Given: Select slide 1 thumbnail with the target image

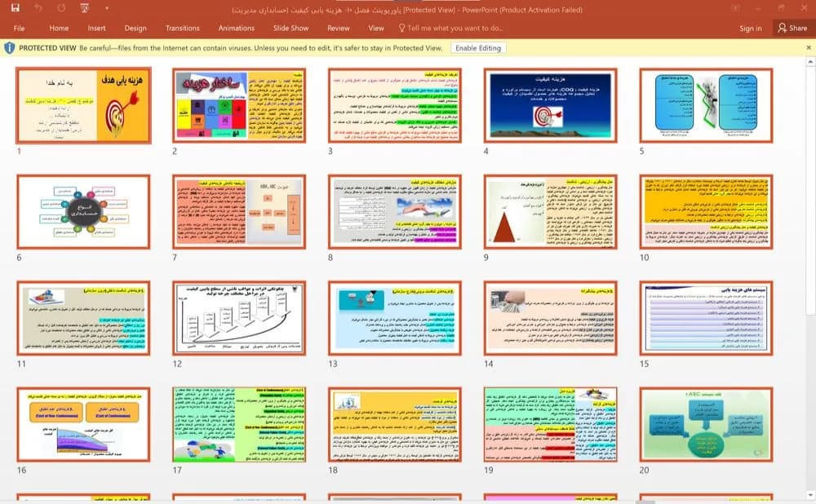Looking at the screenshot, I should click(x=84, y=105).
